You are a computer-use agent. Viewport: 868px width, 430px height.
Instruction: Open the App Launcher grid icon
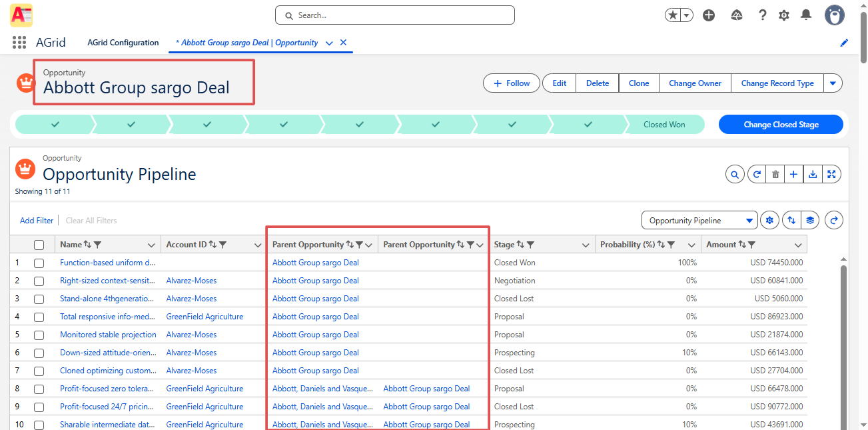pos(19,43)
